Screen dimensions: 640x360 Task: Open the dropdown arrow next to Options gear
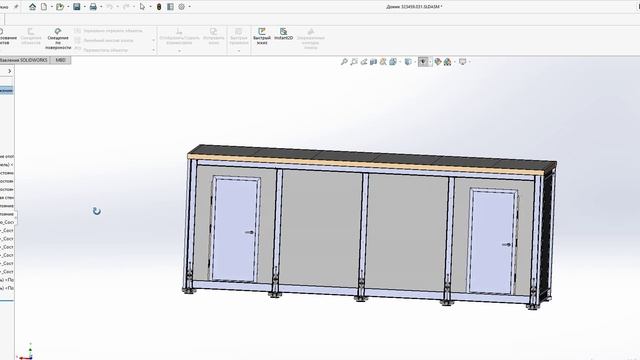189,7
